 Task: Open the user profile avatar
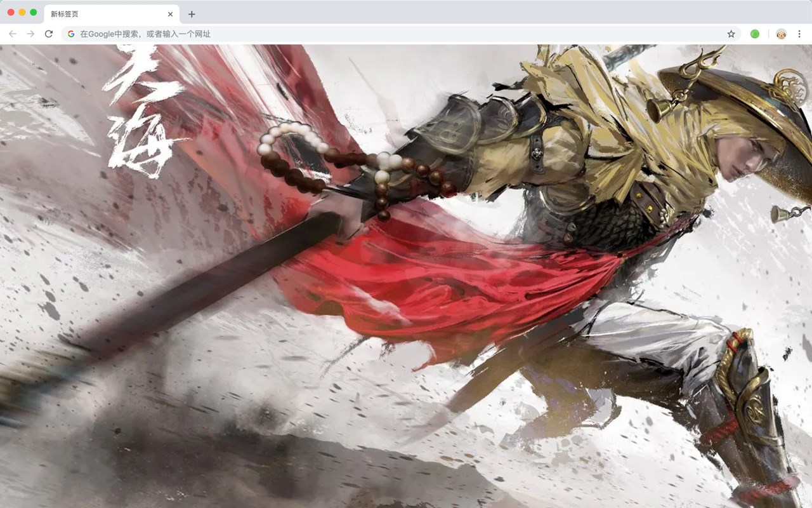(x=781, y=34)
